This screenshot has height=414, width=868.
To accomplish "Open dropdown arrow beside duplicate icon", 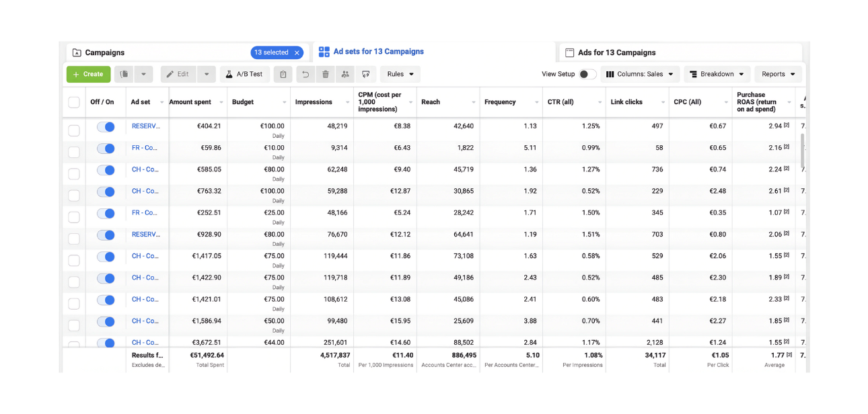I will (143, 74).
